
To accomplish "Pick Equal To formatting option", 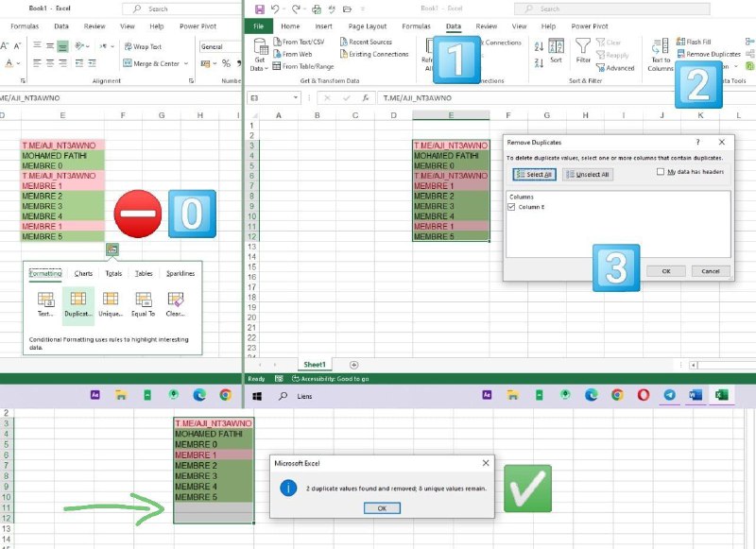I will pos(144,304).
